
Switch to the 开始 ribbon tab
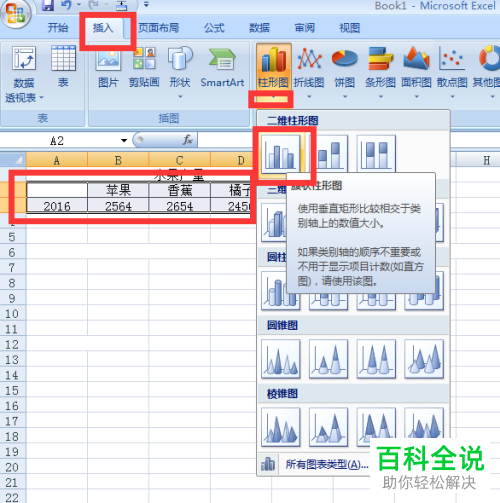click(x=58, y=28)
